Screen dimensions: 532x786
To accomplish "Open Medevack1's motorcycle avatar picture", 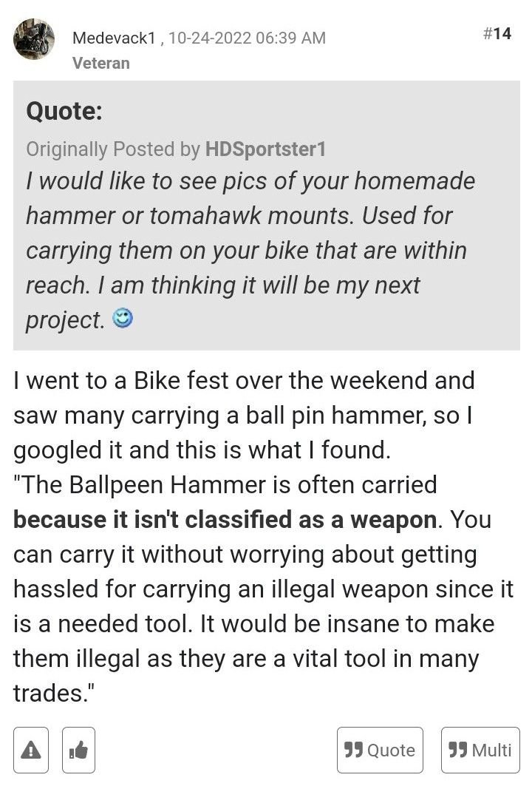I will click(x=34, y=40).
